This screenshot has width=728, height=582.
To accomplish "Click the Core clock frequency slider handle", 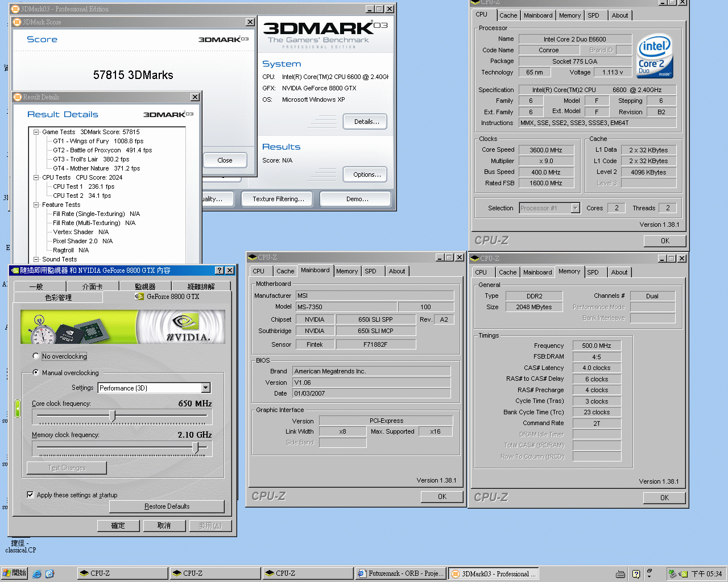I will point(113,417).
